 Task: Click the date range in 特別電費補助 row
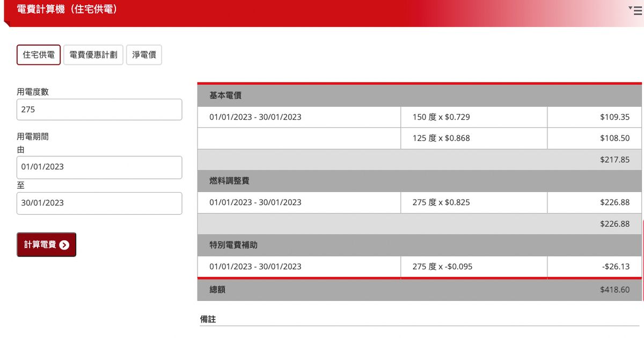click(255, 267)
